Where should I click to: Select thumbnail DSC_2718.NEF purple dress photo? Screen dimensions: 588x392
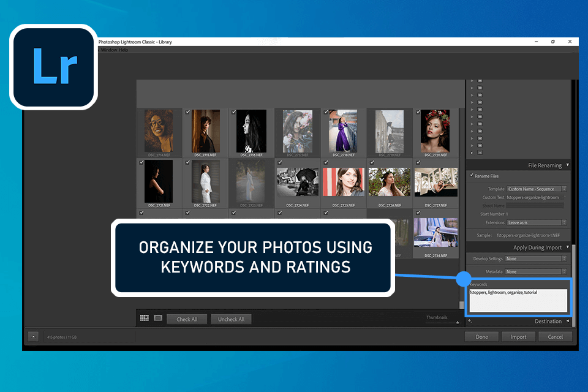[x=344, y=131]
